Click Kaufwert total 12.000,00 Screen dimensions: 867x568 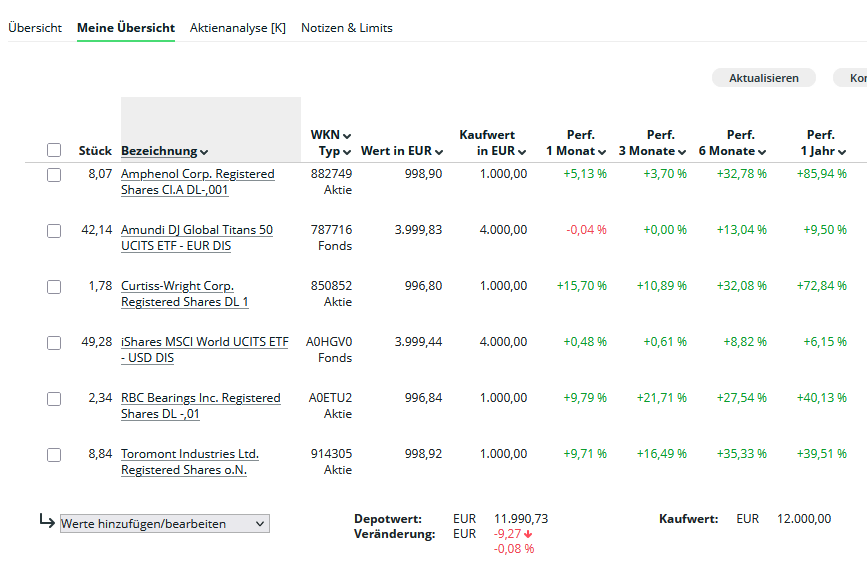coord(804,519)
